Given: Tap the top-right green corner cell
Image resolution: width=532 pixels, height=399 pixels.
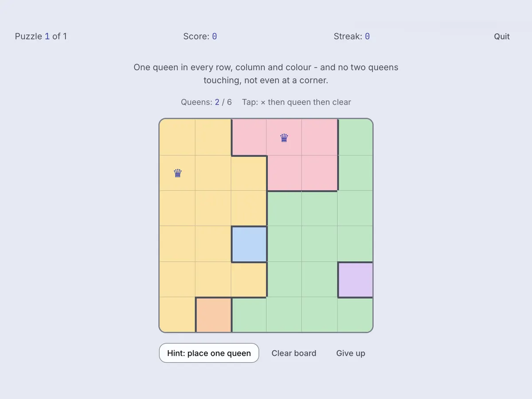Looking at the screenshot, I should point(355,137).
